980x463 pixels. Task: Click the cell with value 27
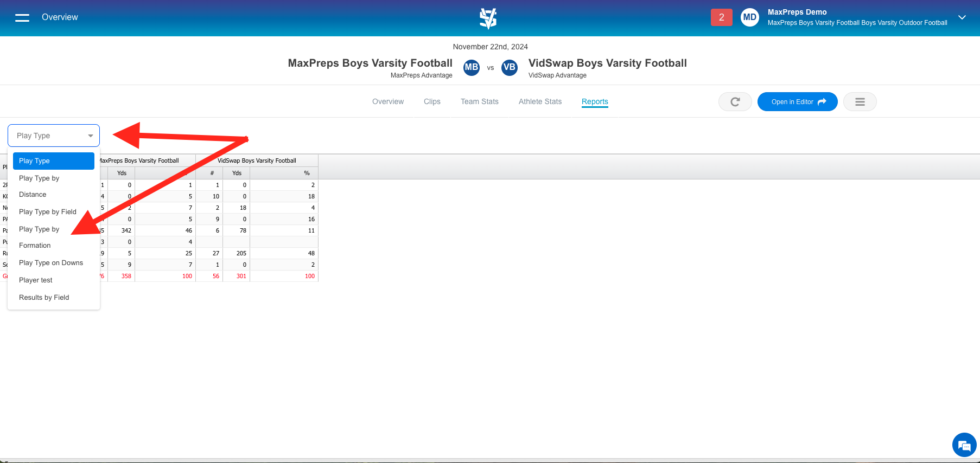pos(209,253)
